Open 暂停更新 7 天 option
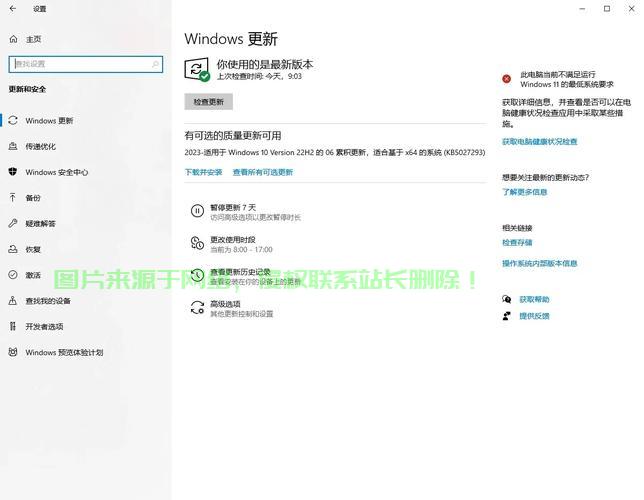Image resolution: width=644 pixels, height=500 pixels. tap(246, 211)
